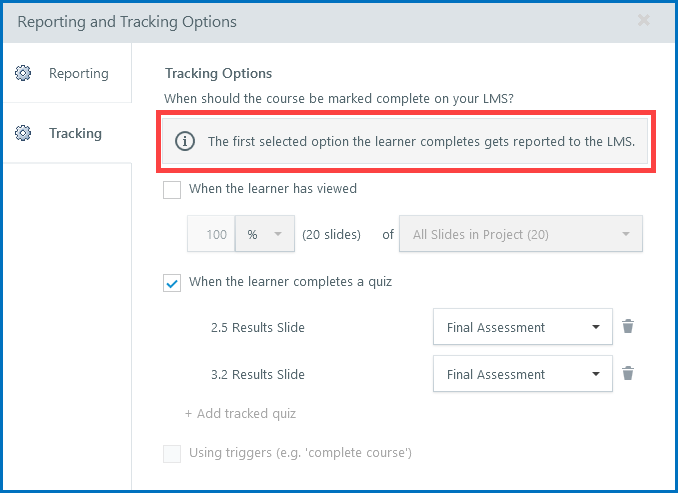The width and height of the screenshot is (678, 493).
Task: Click the gear icon beside Tracking
Action: click(25, 133)
